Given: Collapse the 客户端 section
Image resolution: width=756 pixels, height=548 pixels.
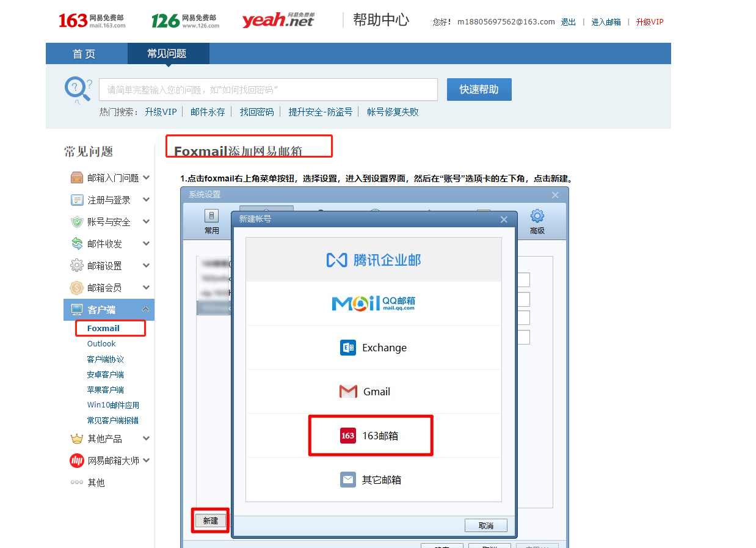Looking at the screenshot, I should [146, 310].
